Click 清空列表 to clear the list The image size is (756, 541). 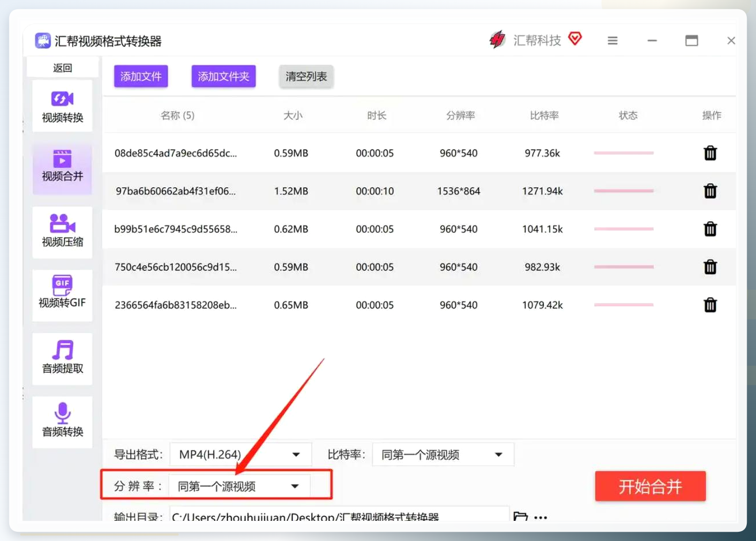tap(306, 76)
